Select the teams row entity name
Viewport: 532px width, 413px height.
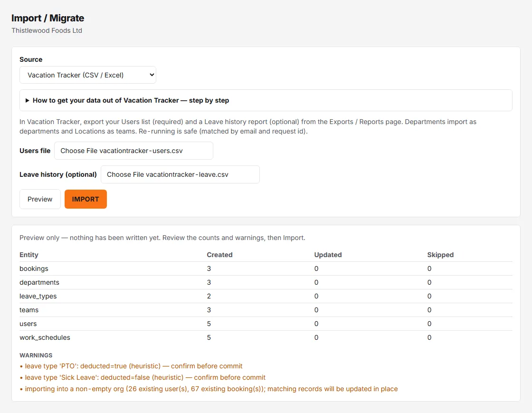29,310
